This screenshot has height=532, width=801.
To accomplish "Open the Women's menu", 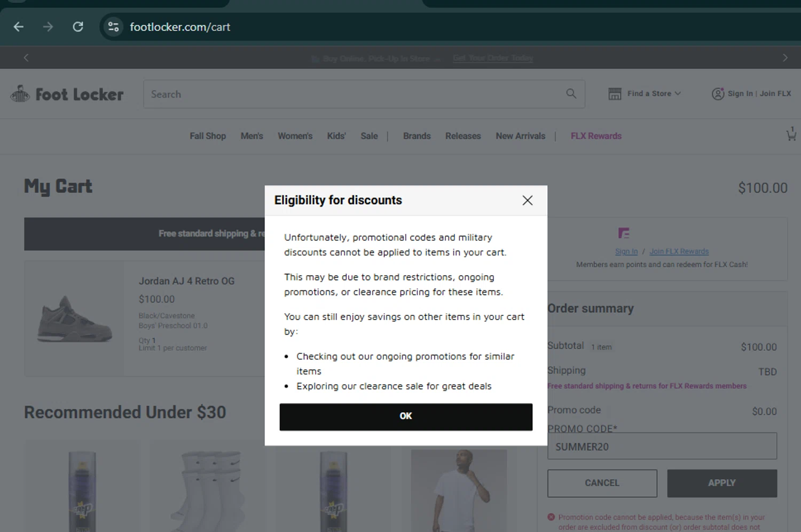I will pyautogui.click(x=295, y=136).
